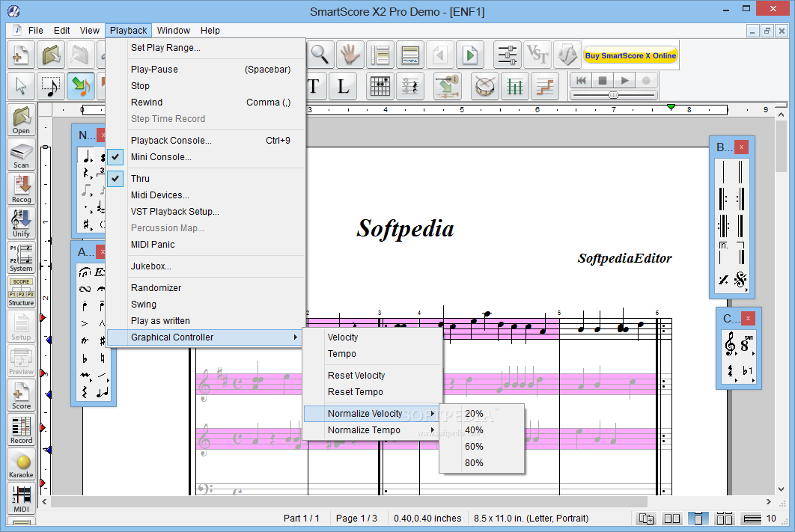Viewport: 795px width, 532px height.
Task: Select the note selection marquee tool
Action: (x=51, y=86)
